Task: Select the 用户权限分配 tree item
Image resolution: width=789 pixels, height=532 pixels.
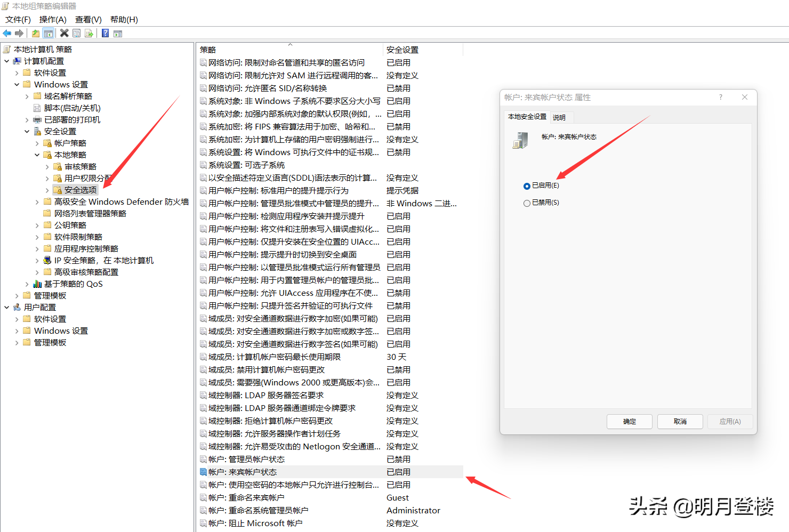Action: tap(88, 178)
